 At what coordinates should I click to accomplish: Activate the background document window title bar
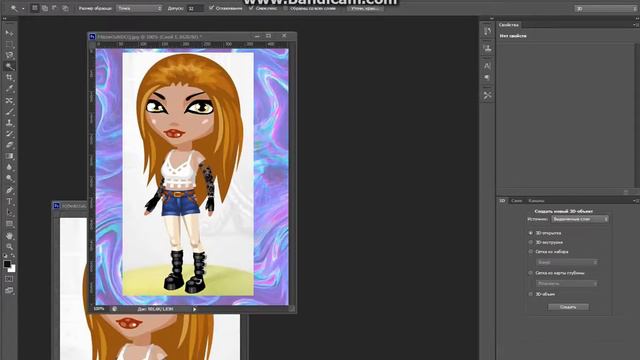pyautogui.click(x=69, y=206)
